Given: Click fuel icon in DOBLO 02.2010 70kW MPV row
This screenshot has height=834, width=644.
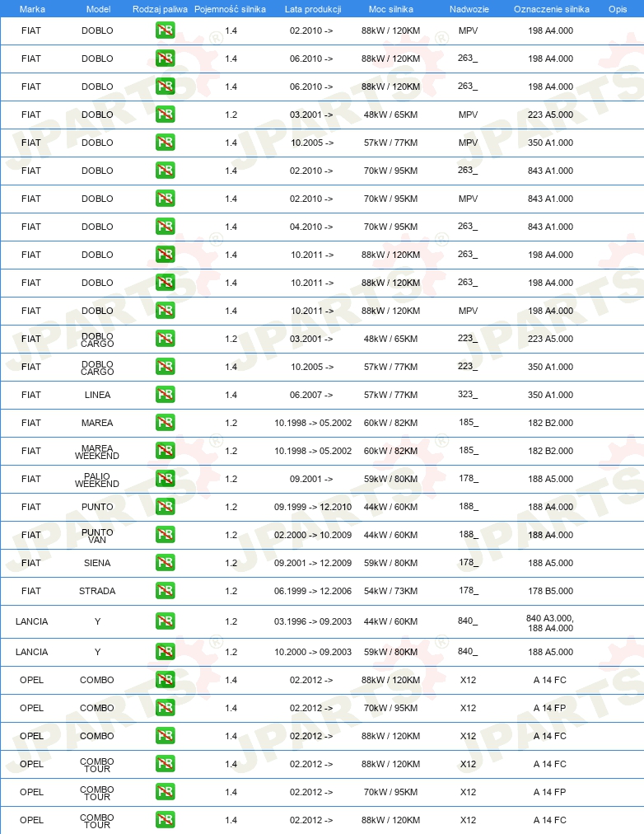Looking at the screenshot, I should 166,199.
